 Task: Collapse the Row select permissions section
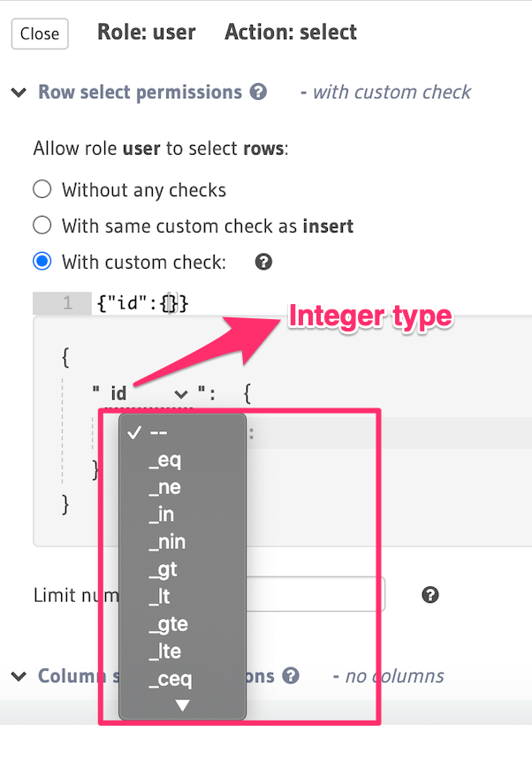[x=19, y=92]
